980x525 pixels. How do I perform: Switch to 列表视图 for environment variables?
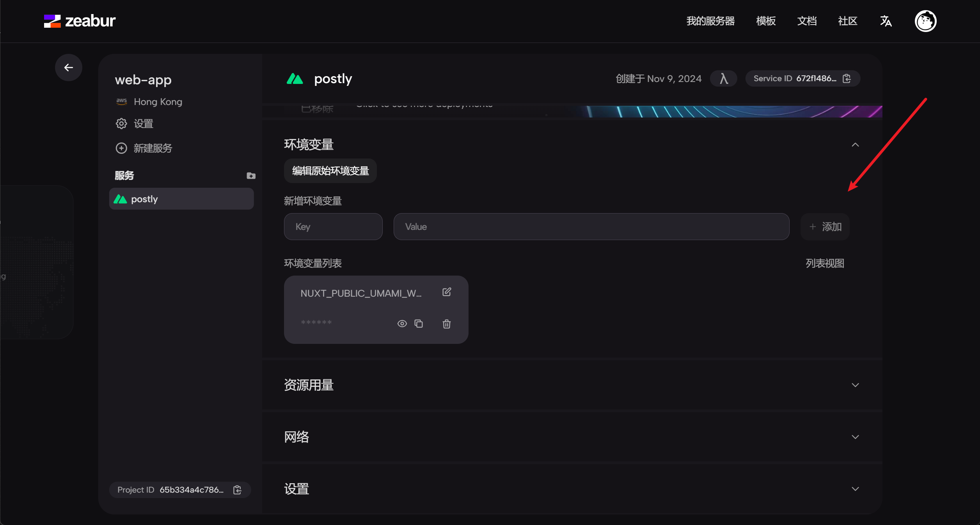click(x=825, y=263)
